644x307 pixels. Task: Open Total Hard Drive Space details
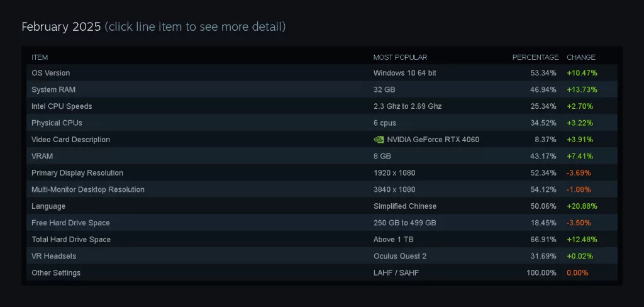(321, 239)
